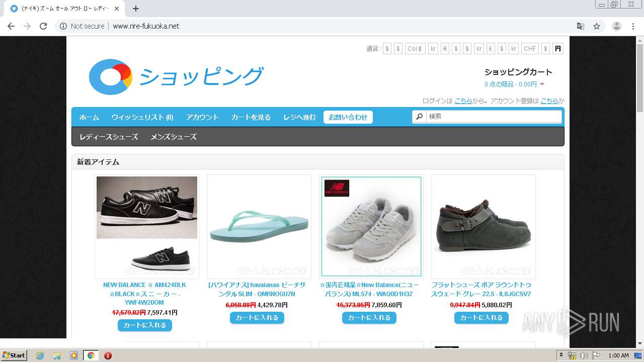Screen dimensions: 644x362
Task: Open the アカウント menu item
Action: tap(202, 117)
